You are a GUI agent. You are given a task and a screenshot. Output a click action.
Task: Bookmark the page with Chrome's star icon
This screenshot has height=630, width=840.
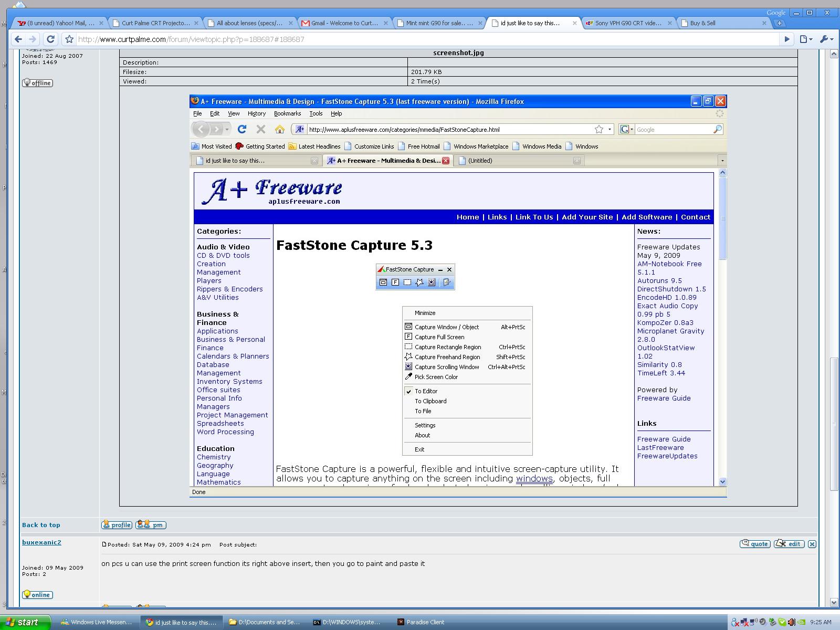(x=69, y=39)
